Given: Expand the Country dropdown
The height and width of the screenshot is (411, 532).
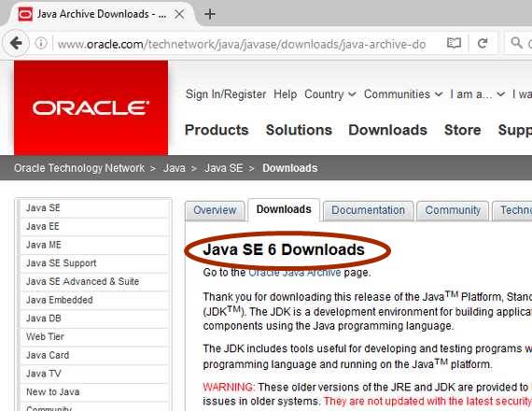Looking at the screenshot, I should pyautogui.click(x=329, y=94).
